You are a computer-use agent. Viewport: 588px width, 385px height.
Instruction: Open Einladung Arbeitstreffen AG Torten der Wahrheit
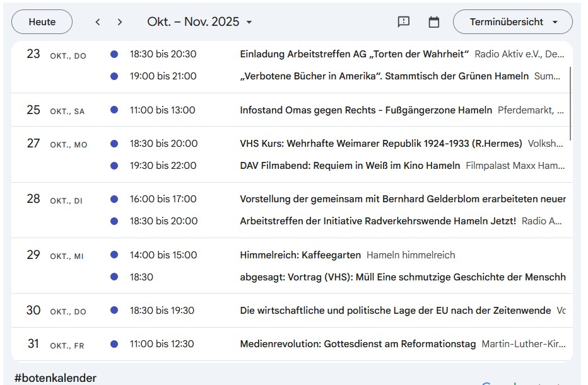pyautogui.click(x=354, y=54)
